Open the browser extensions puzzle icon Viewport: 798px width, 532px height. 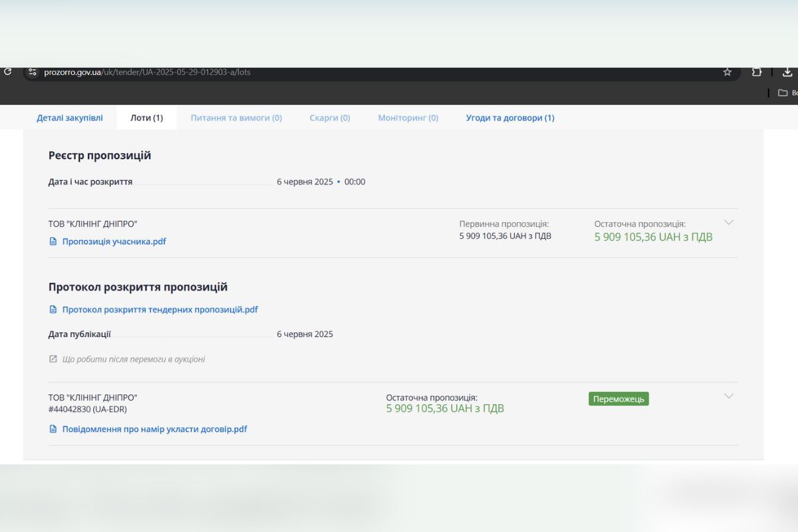pyautogui.click(x=757, y=72)
